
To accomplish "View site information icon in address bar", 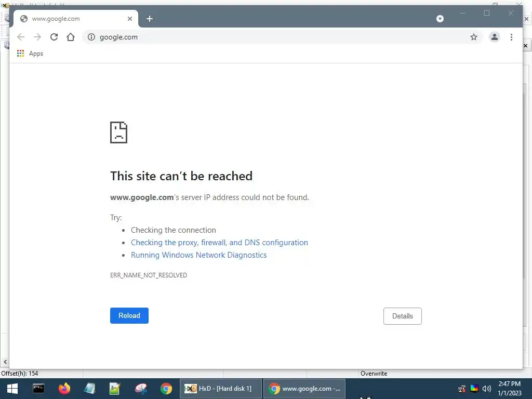I will 91,37.
